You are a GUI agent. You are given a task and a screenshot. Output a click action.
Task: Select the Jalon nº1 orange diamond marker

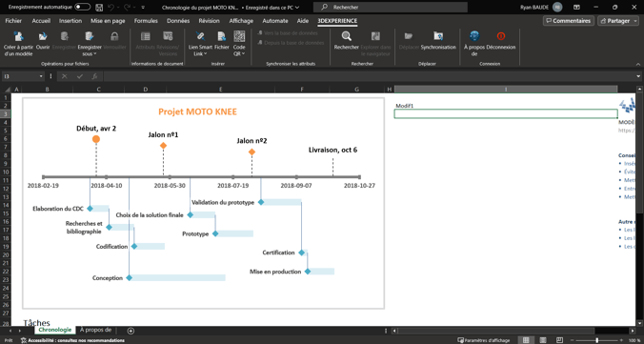pyautogui.click(x=163, y=146)
